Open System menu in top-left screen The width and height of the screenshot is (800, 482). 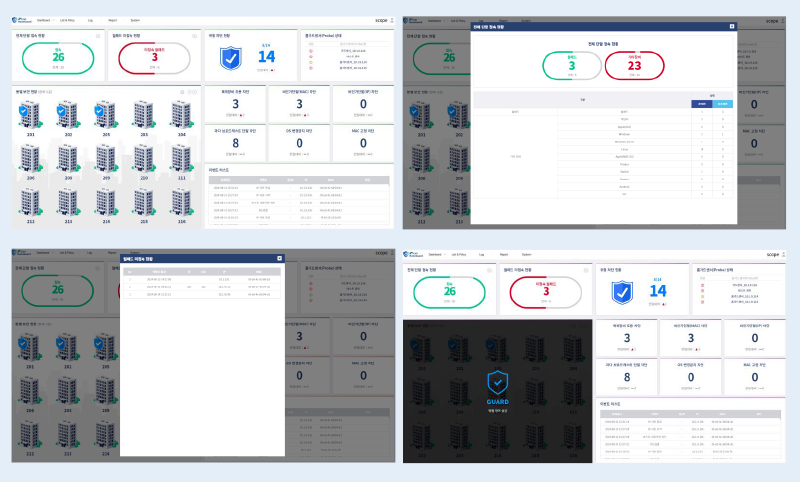click(136, 19)
